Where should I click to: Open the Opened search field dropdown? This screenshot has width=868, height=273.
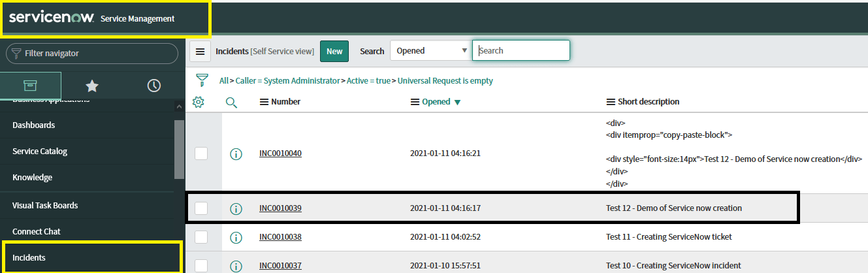[x=431, y=51]
